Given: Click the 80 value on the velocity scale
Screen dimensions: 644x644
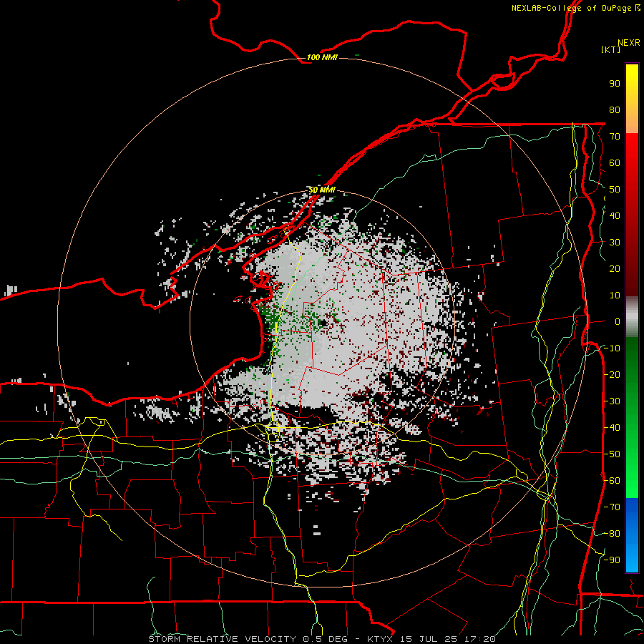Looking at the screenshot, I should tap(615, 110).
